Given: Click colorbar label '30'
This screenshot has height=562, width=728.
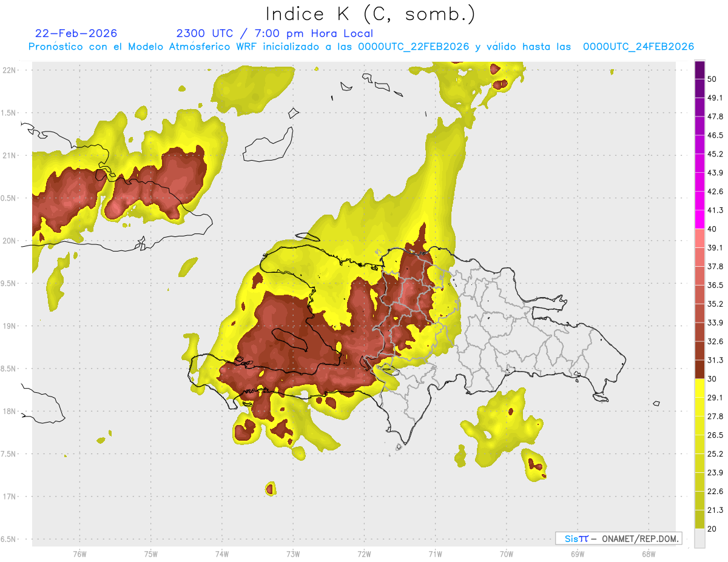Looking at the screenshot, I should coord(712,379).
